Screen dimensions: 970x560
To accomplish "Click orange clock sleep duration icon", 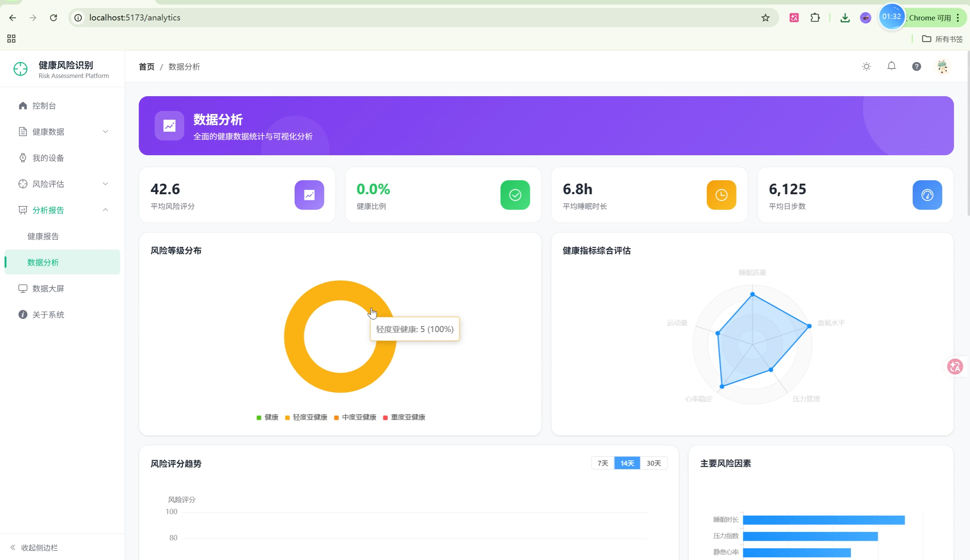I will pyautogui.click(x=721, y=195).
